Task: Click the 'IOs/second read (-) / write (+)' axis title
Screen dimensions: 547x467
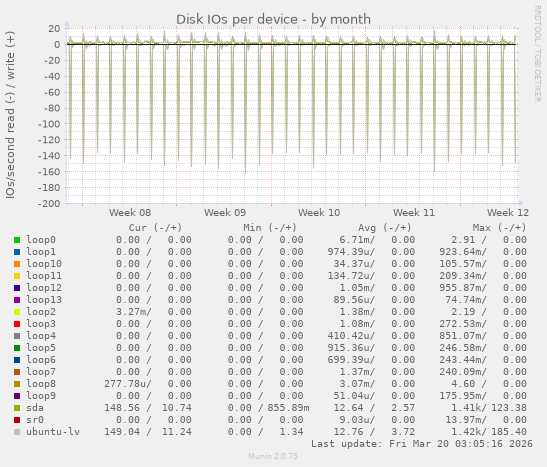Action: (x=10, y=115)
